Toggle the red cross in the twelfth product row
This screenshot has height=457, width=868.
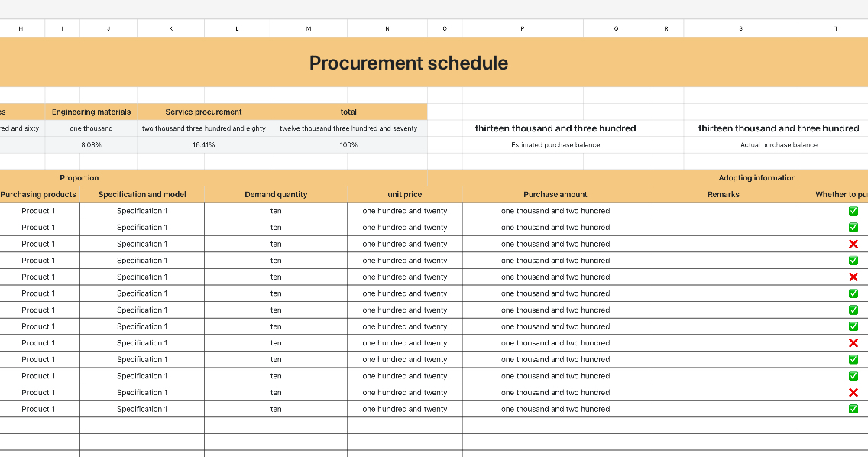853,392
